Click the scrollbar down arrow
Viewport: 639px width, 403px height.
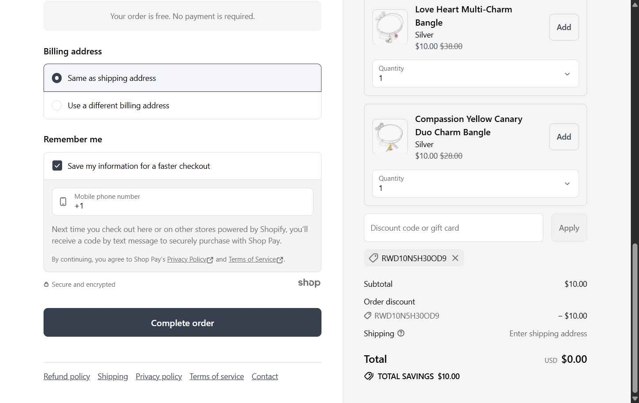[x=635, y=399]
